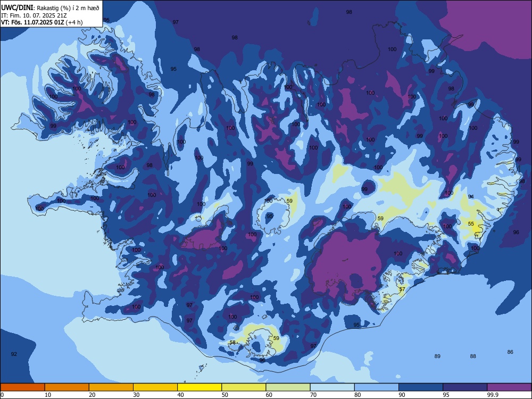
Task: Click the '99.9' legend tick label
Action: coord(492,395)
